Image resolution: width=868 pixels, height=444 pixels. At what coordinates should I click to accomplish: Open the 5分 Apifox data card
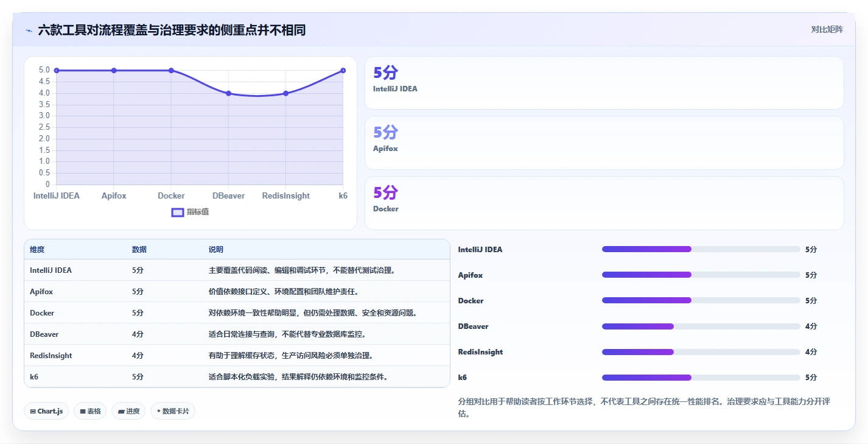click(604, 143)
